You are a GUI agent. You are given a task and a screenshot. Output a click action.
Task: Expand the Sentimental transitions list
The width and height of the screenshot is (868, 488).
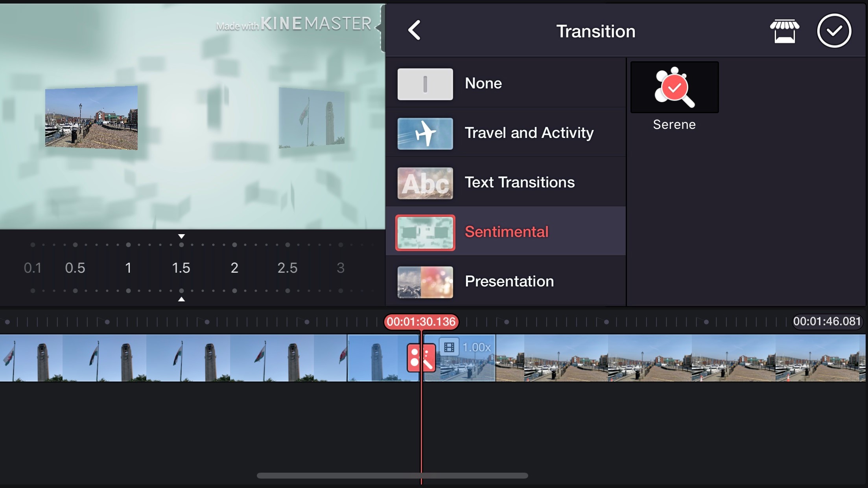pos(505,231)
